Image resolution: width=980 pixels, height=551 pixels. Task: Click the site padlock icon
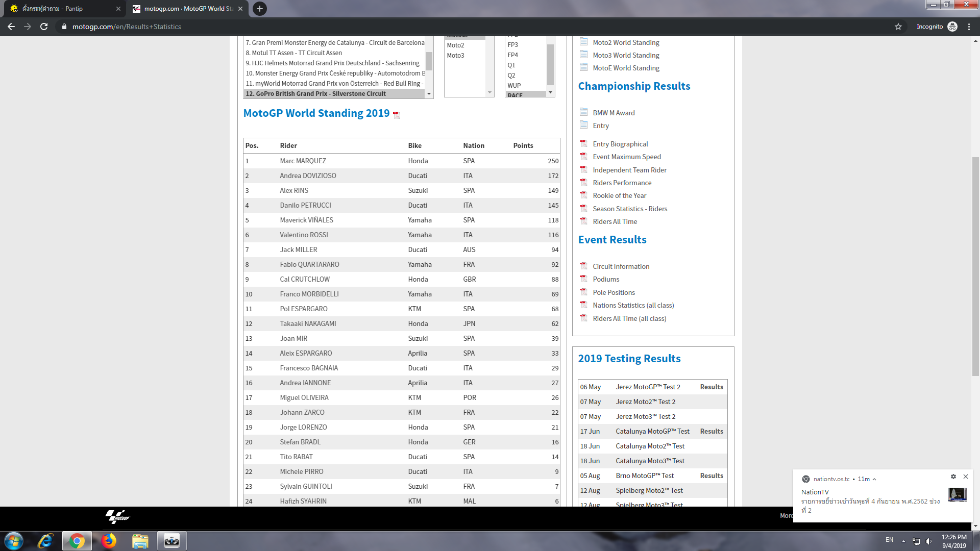pos(64,27)
